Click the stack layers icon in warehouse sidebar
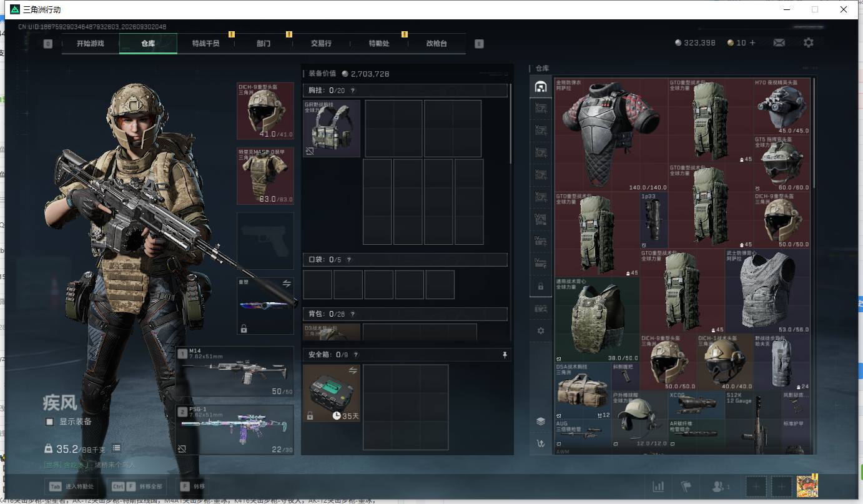The width and height of the screenshot is (863, 504). (541, 422)
